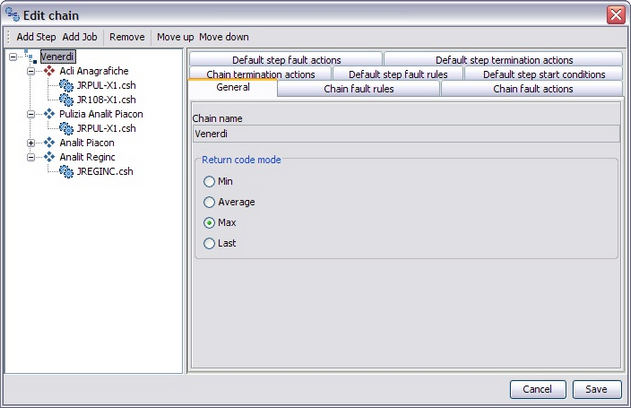
Task: Click the Analit Reginc step icon
Action: pos(49,157)
